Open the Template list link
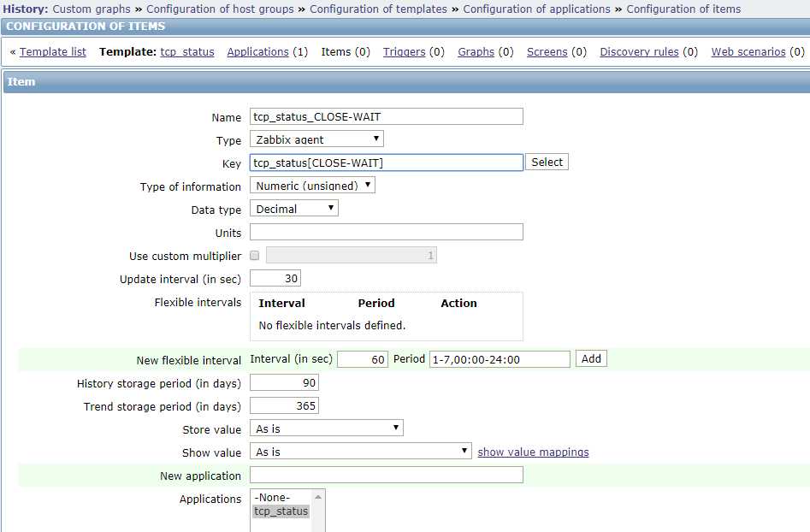810x532 pixels. pos(53,51)
